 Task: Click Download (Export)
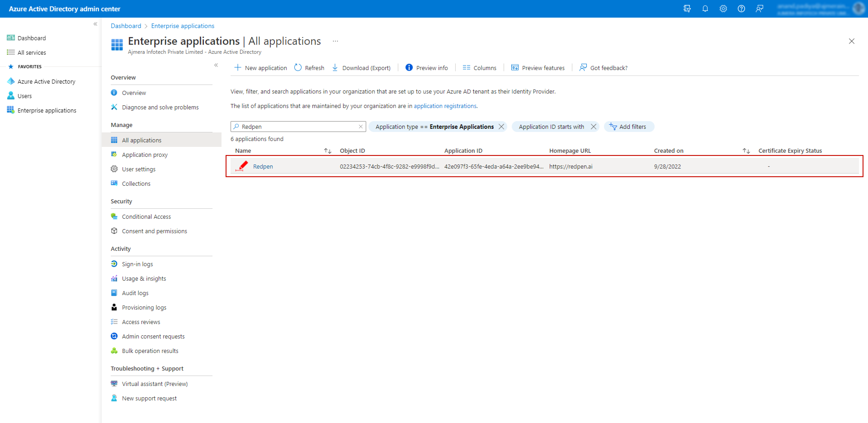tap(361, 68)
